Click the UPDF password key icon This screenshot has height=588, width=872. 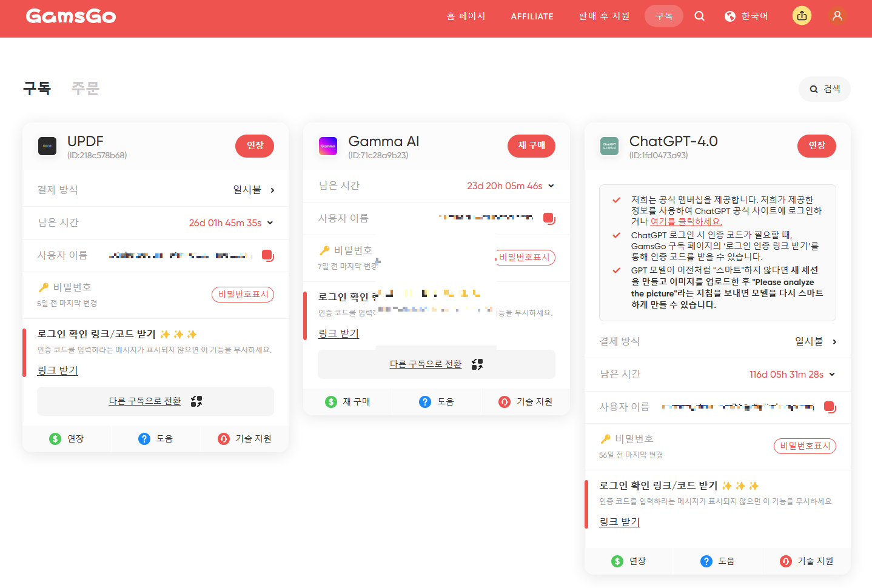(x=43, y=287)
